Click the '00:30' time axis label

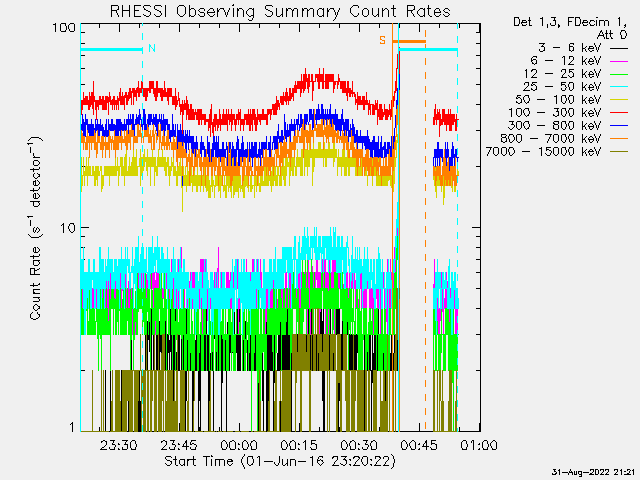click(x=359, y=445)
